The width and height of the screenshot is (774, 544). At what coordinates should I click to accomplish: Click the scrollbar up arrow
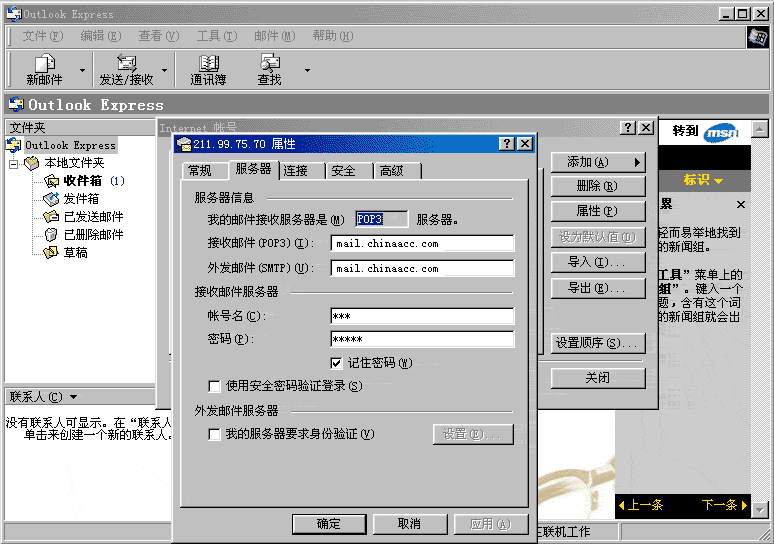click(759, 130)
